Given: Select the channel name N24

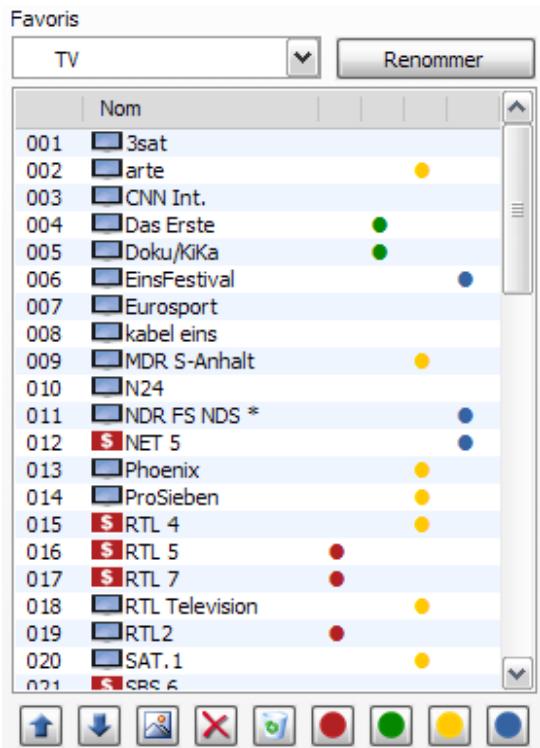Looking at the screenshot, I should [x=144, y=388].
